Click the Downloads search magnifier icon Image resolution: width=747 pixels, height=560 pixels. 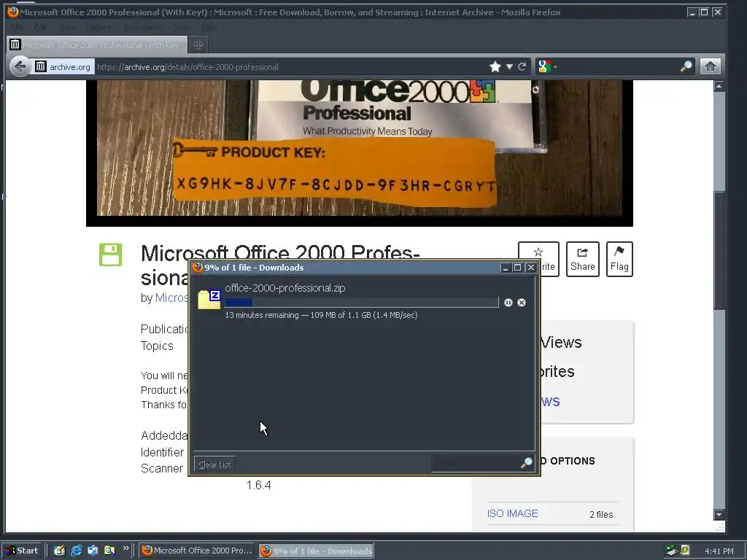pos(527,462)
